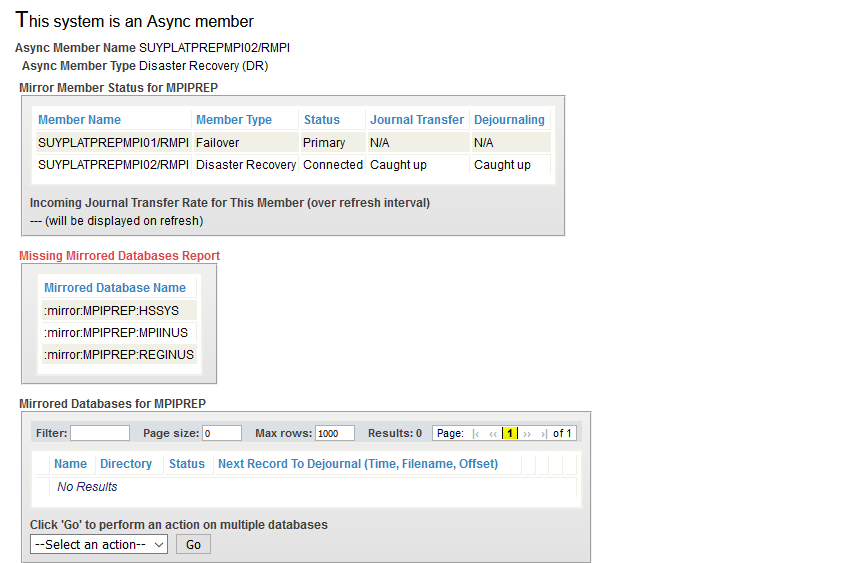The width and height of the screenshot is (863, 563).
Task: Select :mirror:MPIPREP:HSSYS database row
Action: [x=119, y=310]
